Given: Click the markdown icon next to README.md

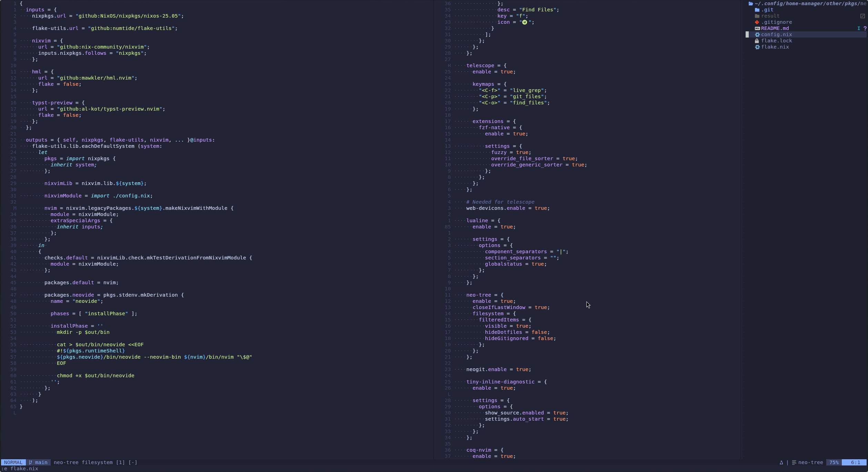Looking at the screenshot, I should click(x=757, y=28).
